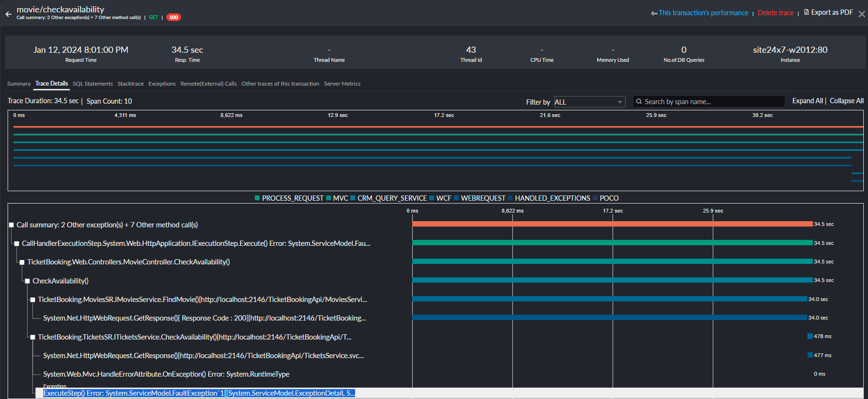Toggle the PROCESS_REQUEST legend swatch
The height and width of the screenshot is (399, 868).
coord(257,198)
